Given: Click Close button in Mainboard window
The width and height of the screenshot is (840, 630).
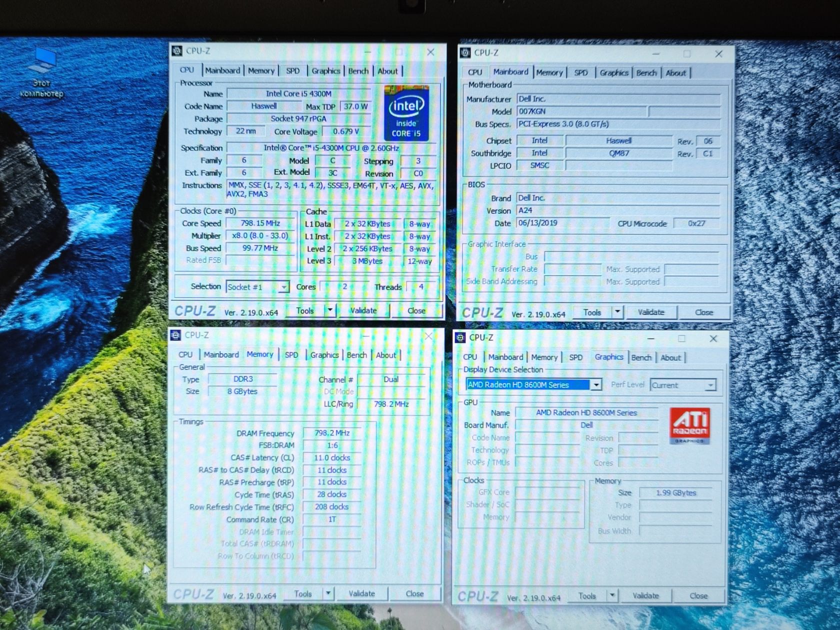Looking at the screenshot, I should tap(704, 312).
